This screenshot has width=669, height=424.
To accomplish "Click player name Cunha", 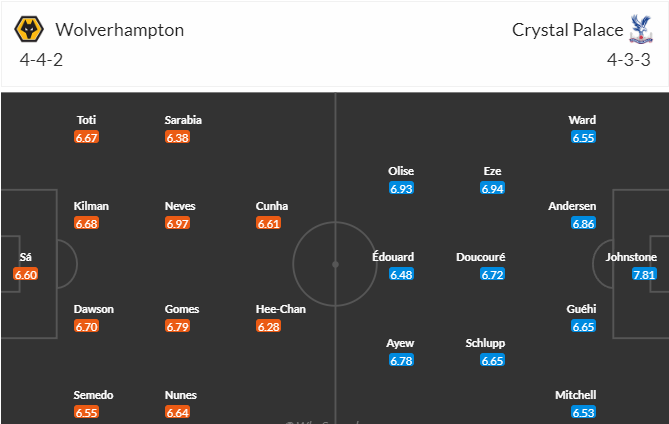I will point(272,206).
